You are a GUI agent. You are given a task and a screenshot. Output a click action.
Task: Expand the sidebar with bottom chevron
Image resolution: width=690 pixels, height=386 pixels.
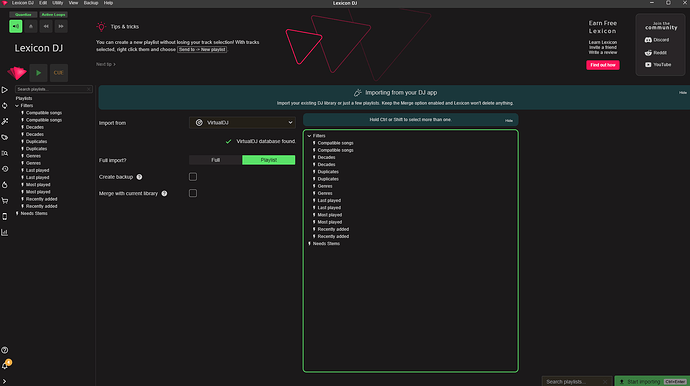coord(4,381)
